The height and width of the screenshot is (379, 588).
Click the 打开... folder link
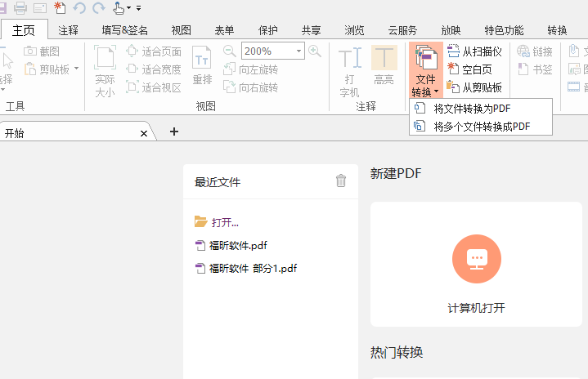click(x=225, y=222)
